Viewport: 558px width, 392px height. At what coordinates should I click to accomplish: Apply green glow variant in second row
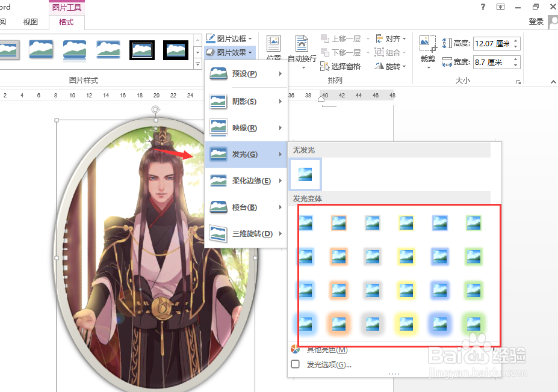coord(474,257)
